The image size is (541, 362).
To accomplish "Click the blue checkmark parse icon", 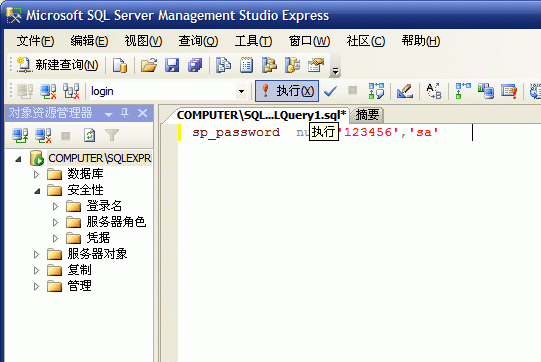I will coord(330,91).
